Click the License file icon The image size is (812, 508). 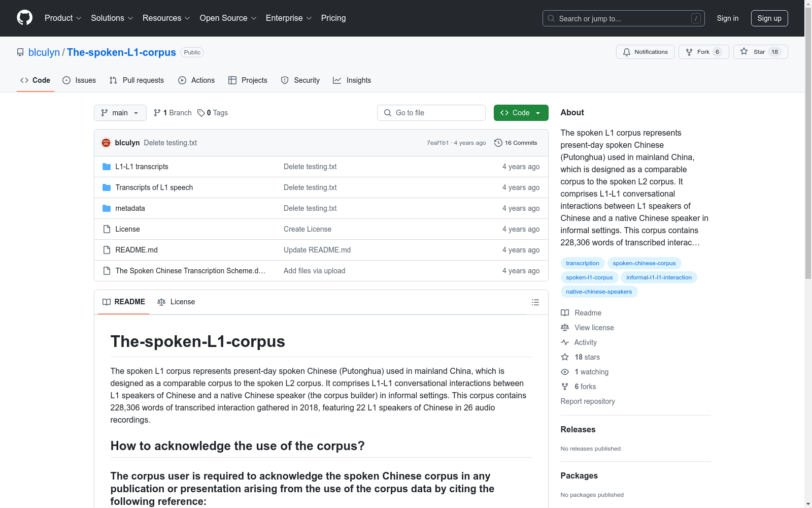pyautogui.click(x=107, y=229)
